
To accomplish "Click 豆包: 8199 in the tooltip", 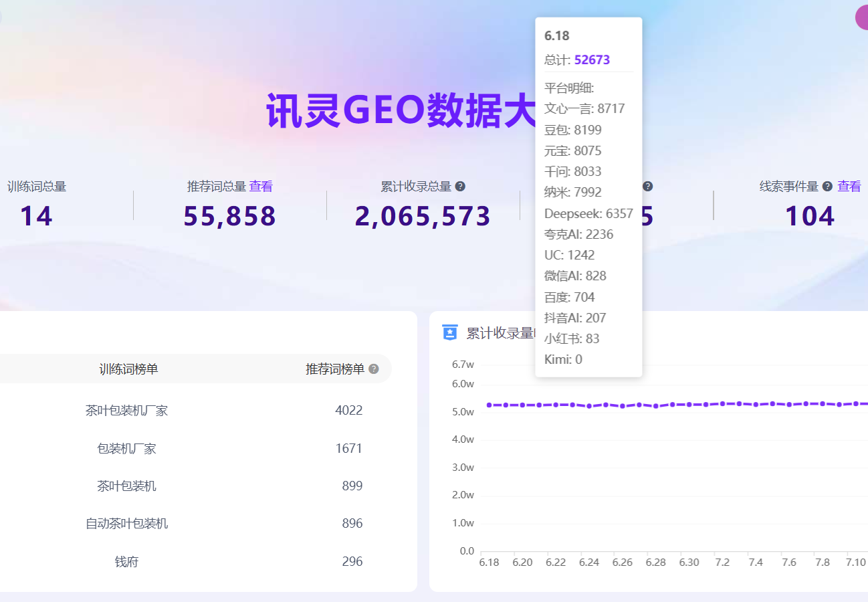I will click(x=573, y=130).
